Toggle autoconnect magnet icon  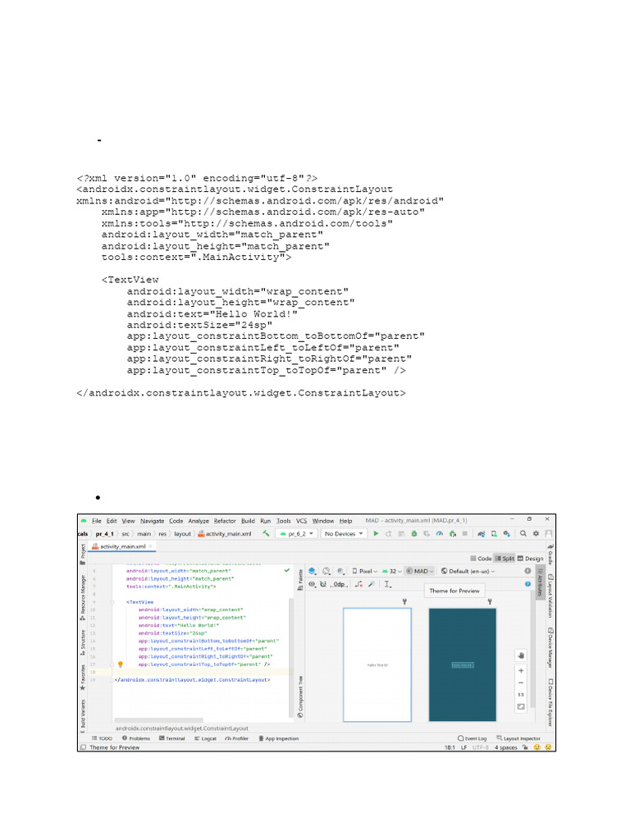click(323, 584)
